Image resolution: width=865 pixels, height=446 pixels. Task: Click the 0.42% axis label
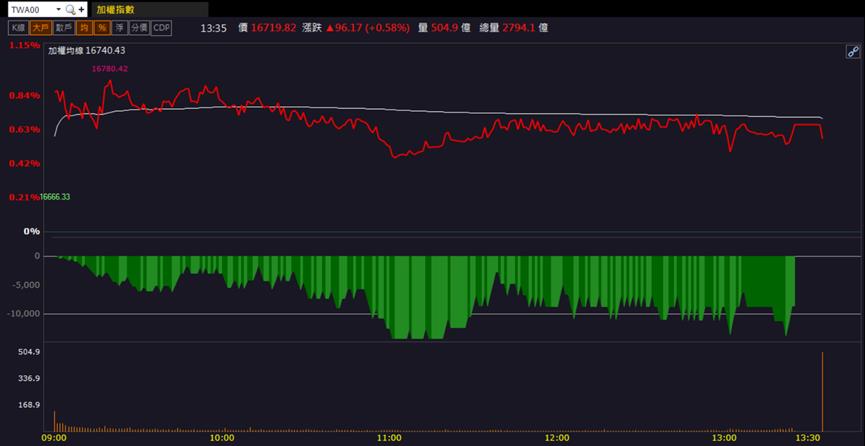point(25,163)
